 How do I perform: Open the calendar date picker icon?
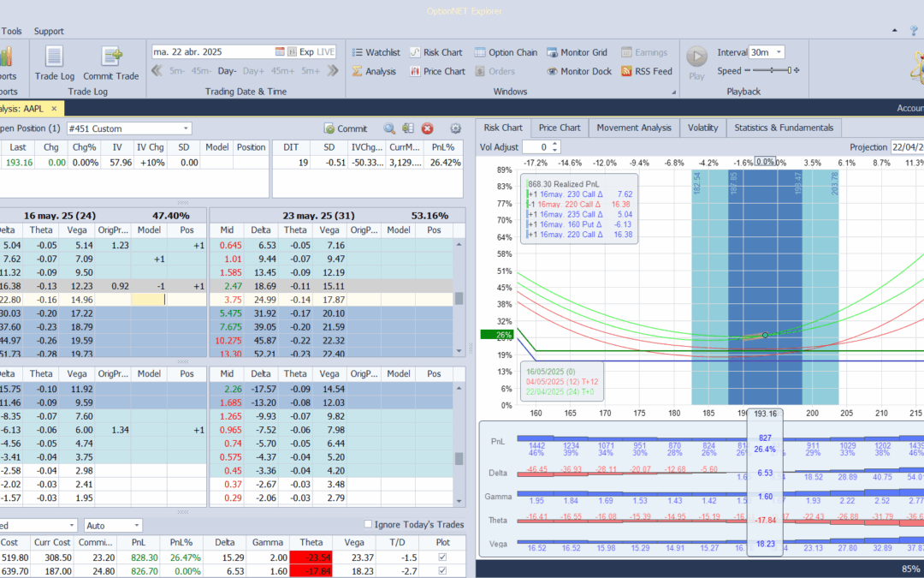pos(280,52)
